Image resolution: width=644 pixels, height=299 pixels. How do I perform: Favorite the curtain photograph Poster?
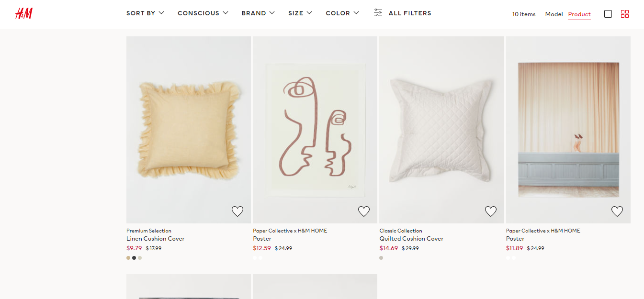(617, 211)
